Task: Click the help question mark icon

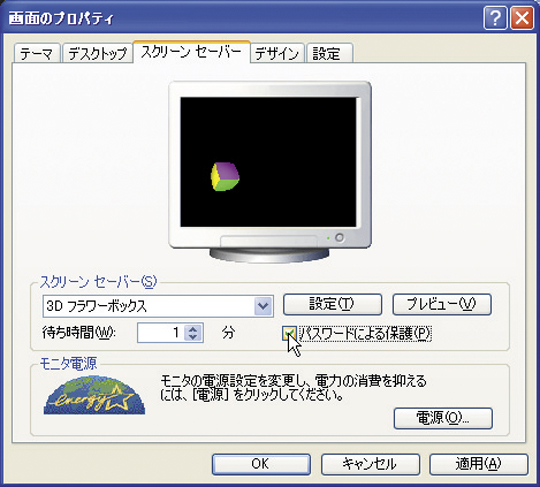Action: point(495,18)
